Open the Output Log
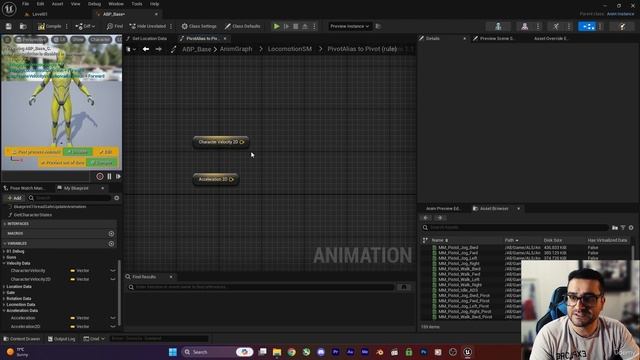Screen dimensions: 640x360 click(62, 339)
